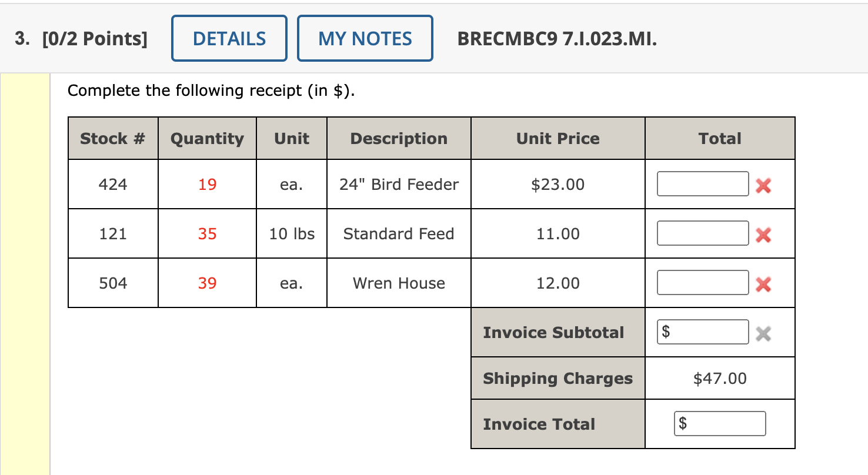Image resolution: width=868 pixels, height=475 pixels.
Task: Click the gray X beside Invoice Subtotal field
Action: coord(763,334)
